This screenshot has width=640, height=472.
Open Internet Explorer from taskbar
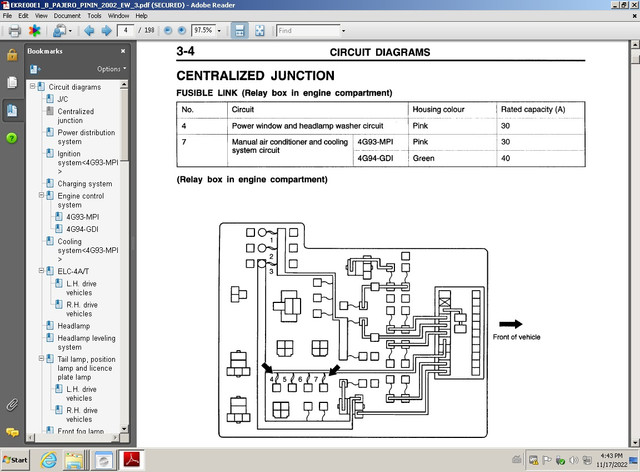tap(49, 460)
